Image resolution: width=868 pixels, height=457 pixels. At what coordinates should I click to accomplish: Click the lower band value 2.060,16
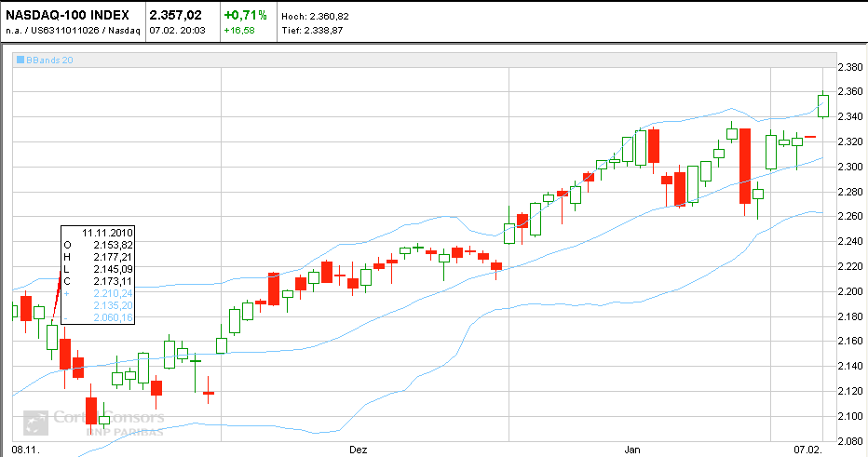coord(113,317)
